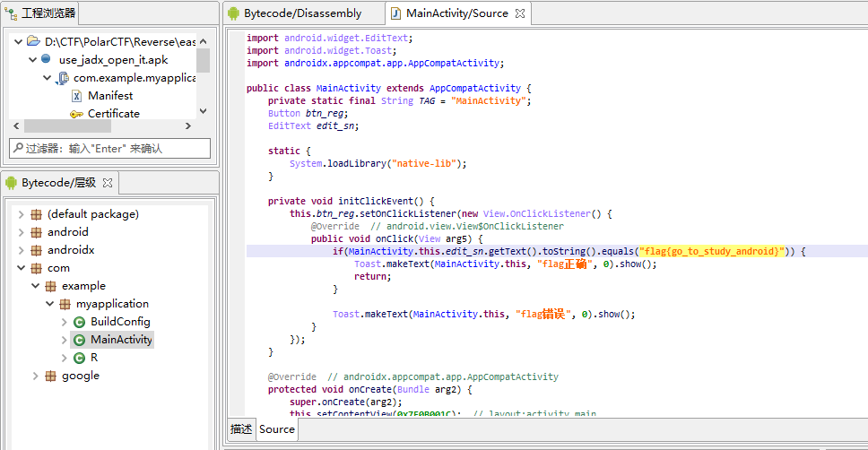Click the Manifest file icon
Viewport: 868px width, 450px height.
click(76, 96)
